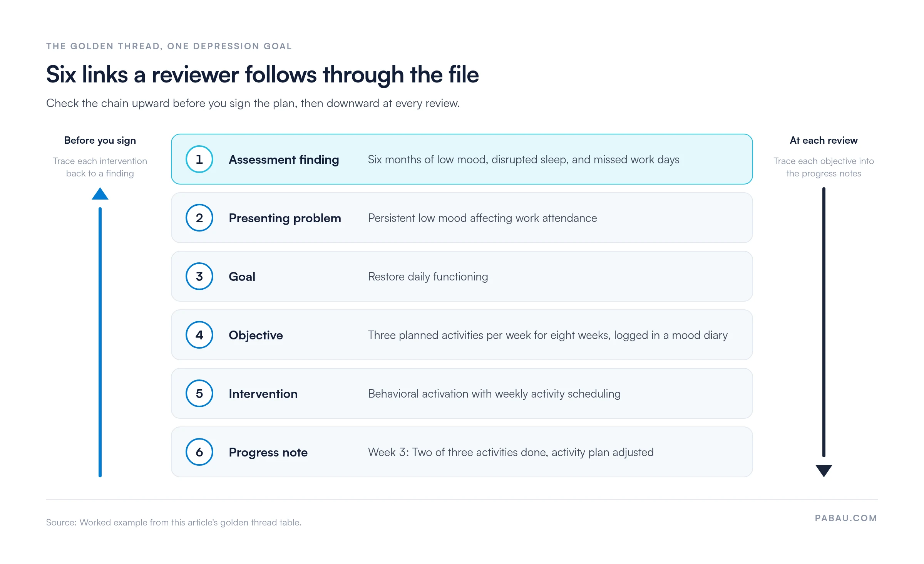Click 'Six months of low mood' description text
Viewport: 924px width, 564px height.
(x=524, y=159)
